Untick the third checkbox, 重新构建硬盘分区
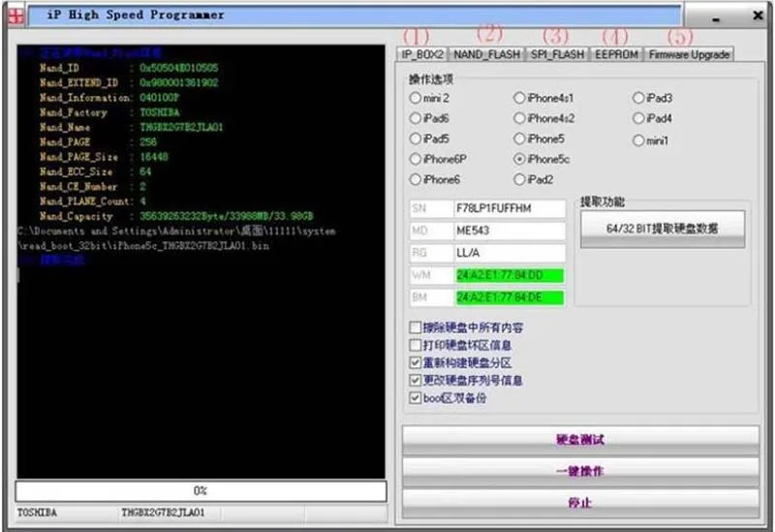 click(x=416, y=362)
